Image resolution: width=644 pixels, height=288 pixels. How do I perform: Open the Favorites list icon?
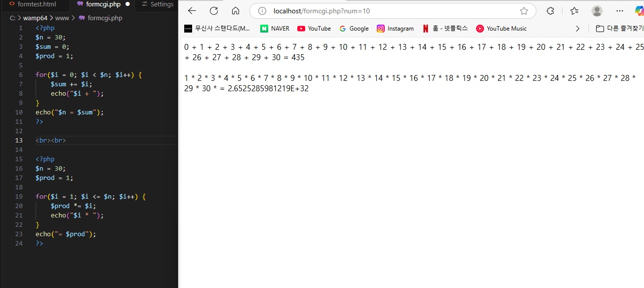point(573,10)
